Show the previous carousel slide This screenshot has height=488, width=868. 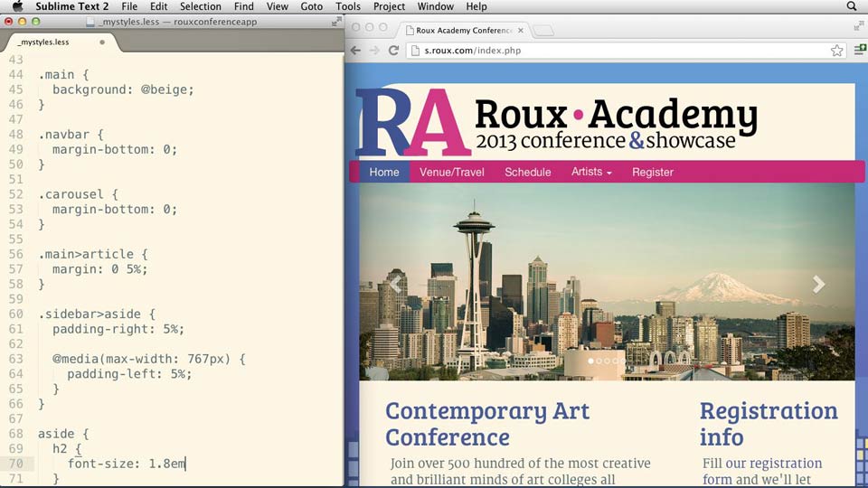coord(395,284)
